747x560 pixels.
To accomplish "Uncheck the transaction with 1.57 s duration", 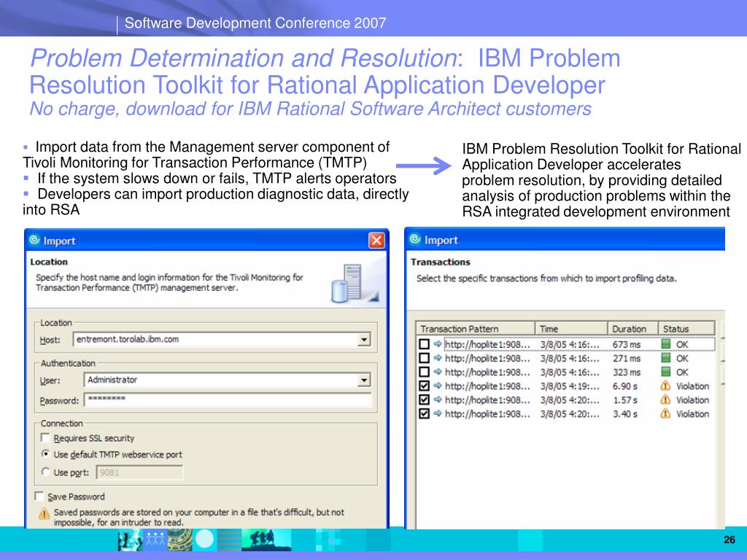I will (x=424, y=400).
